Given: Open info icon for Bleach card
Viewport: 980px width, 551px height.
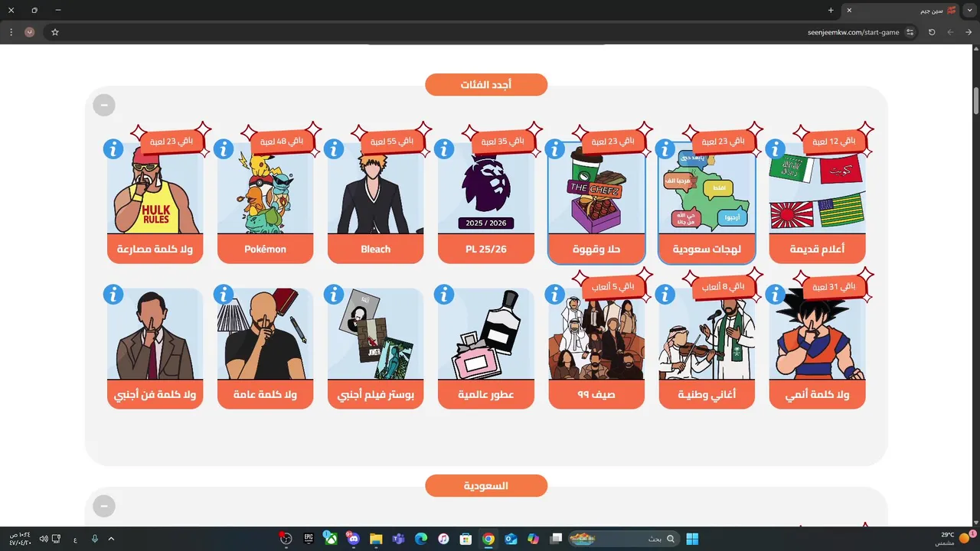Looking at the screenshot, I should (334, 149).
